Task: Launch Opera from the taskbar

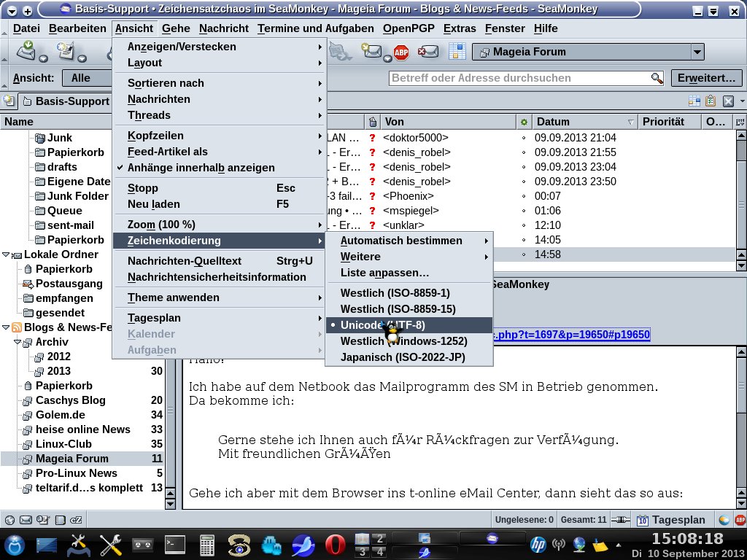Action: pyautogui.click(x=335, y=545)
